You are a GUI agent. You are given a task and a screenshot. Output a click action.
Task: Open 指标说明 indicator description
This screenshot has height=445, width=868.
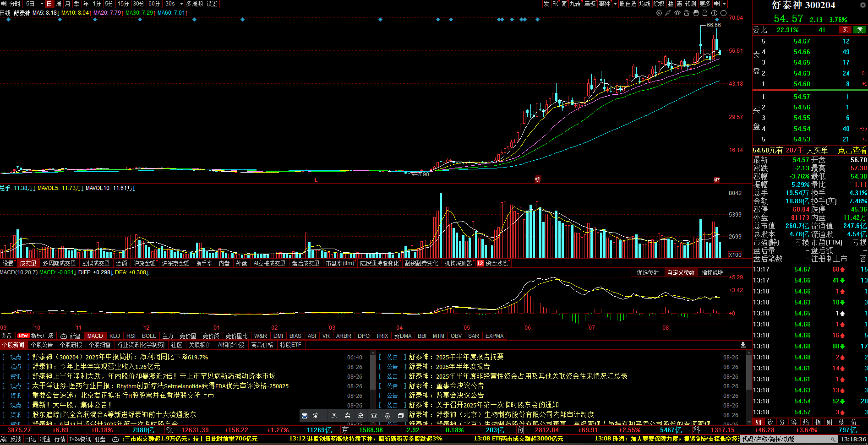point(713,272)
